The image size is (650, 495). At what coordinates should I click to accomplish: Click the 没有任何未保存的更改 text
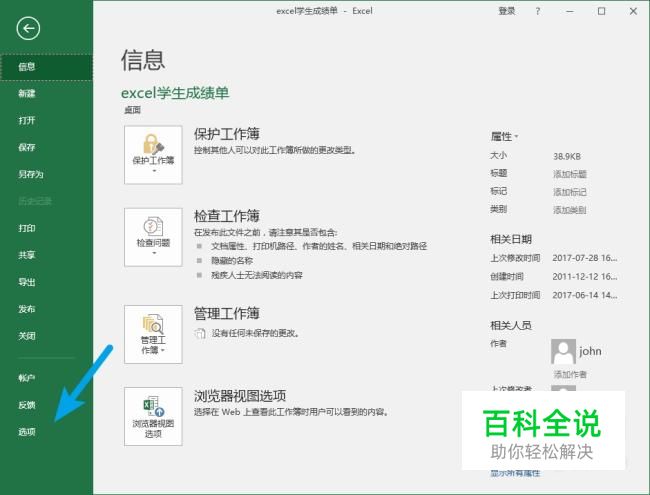[x=256, y=333]
